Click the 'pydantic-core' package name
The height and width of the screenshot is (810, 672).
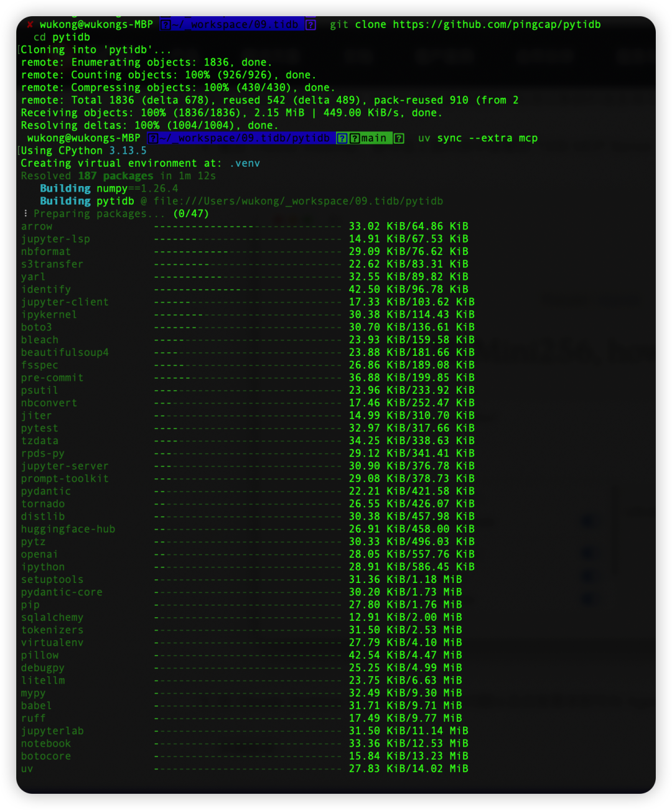point(62,592)
